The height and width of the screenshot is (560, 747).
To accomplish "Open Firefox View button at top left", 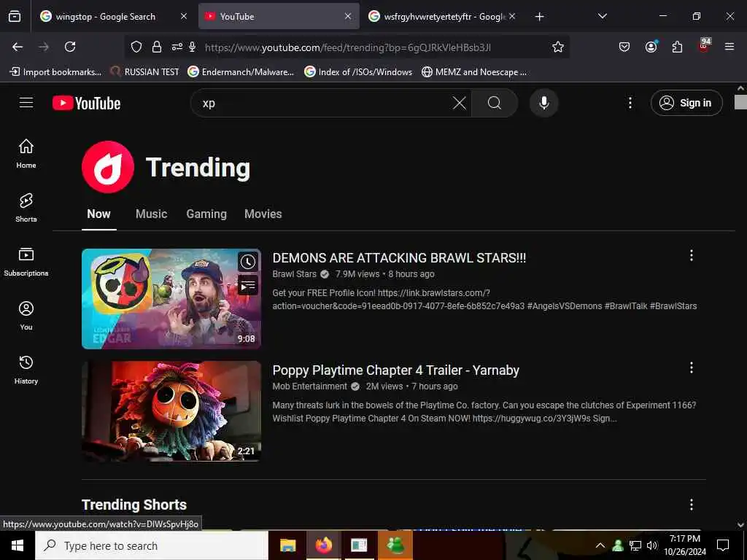I will (x=15, y=16).
